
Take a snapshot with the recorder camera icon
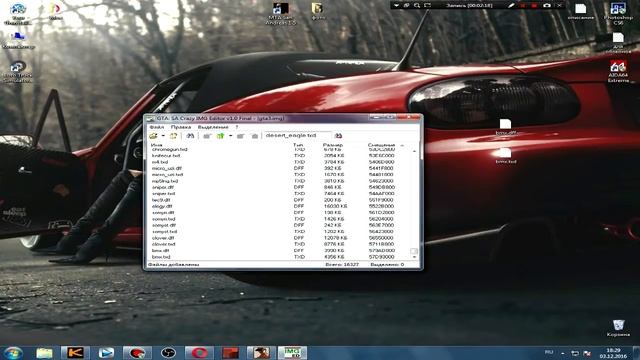[x=547, y=5]
